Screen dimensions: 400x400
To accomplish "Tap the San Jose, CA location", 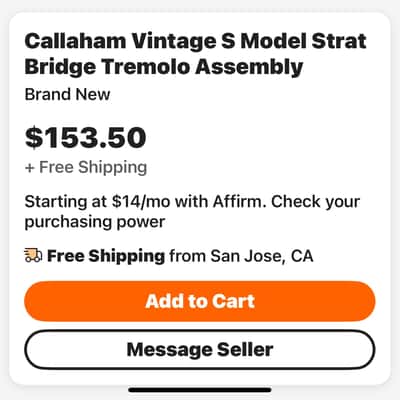I will click(x=262, y=256).
